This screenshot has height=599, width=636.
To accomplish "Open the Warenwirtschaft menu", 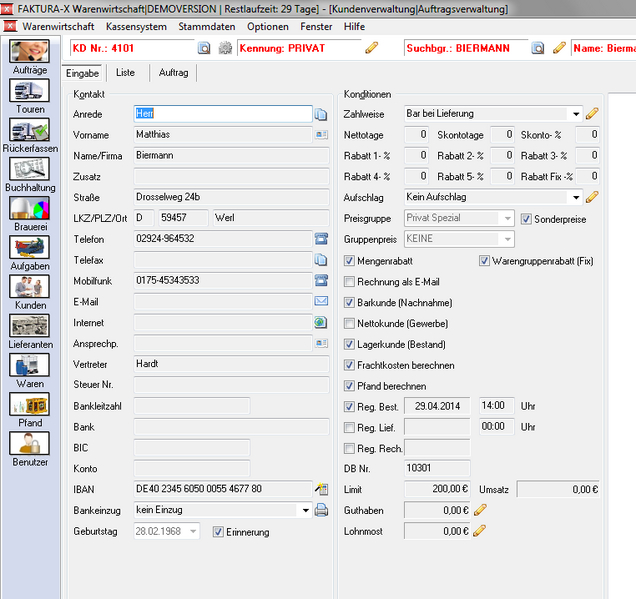I will tap(58, 27).
